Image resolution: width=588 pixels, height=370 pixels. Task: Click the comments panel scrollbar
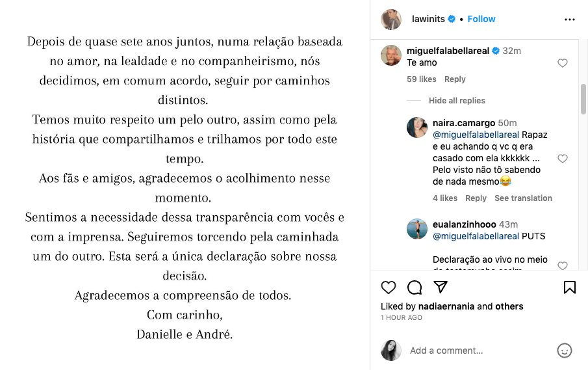coord(583,98)
